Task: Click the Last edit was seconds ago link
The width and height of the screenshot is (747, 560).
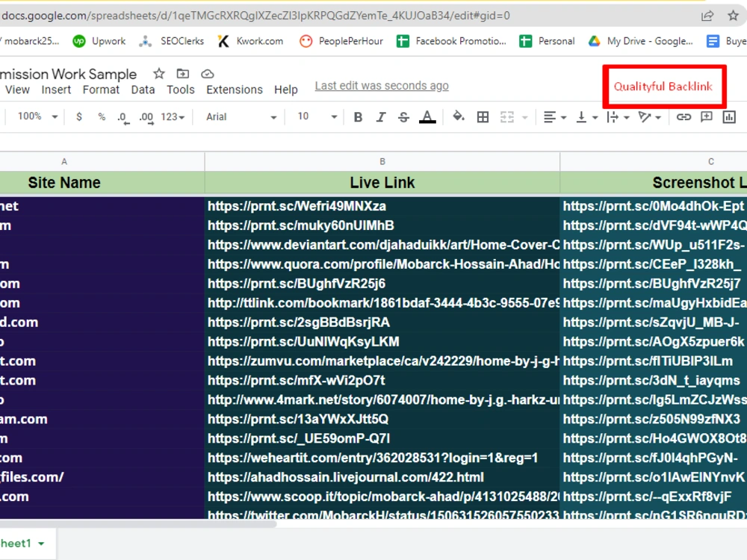Action: [382, 86]
